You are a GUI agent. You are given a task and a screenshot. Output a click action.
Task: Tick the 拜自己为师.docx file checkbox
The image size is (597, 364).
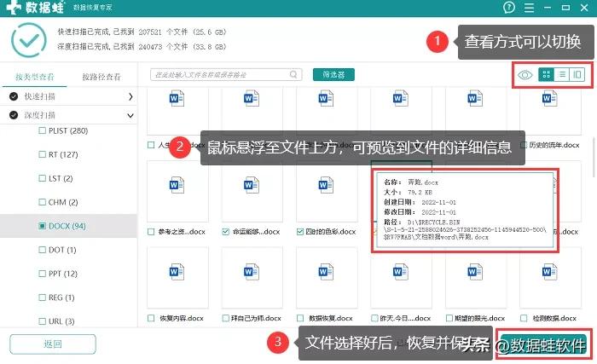(x=226, y=318)
